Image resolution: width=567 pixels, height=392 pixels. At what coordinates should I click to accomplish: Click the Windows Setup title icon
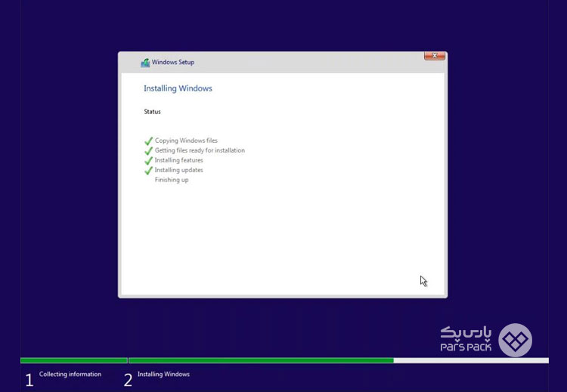[145, 63]
